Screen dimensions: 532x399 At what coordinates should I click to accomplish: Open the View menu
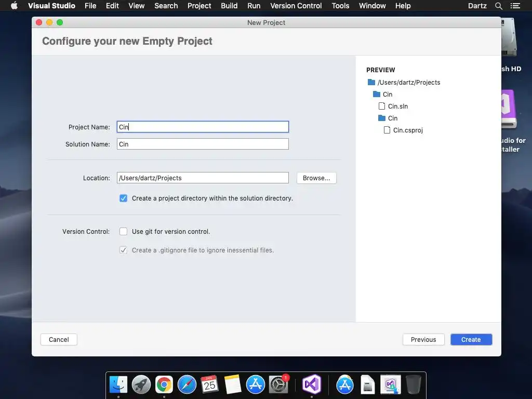(137, 6)
